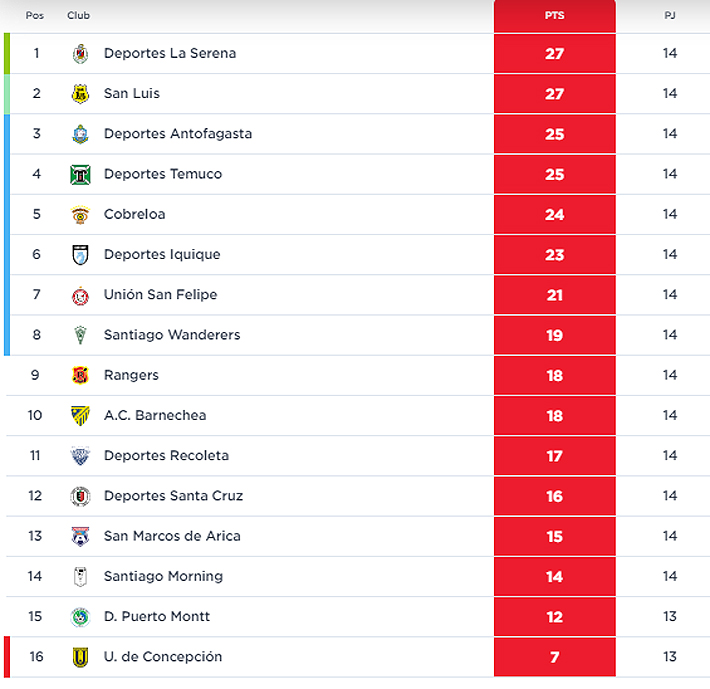Click the Cobreloa orange crest icon
This screenshot has height=689, width=710.
click(x=81, y=215)
